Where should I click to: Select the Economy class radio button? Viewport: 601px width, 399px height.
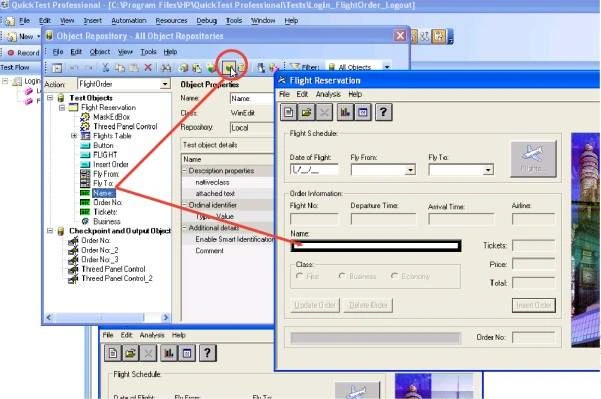(x=395, y=276)
